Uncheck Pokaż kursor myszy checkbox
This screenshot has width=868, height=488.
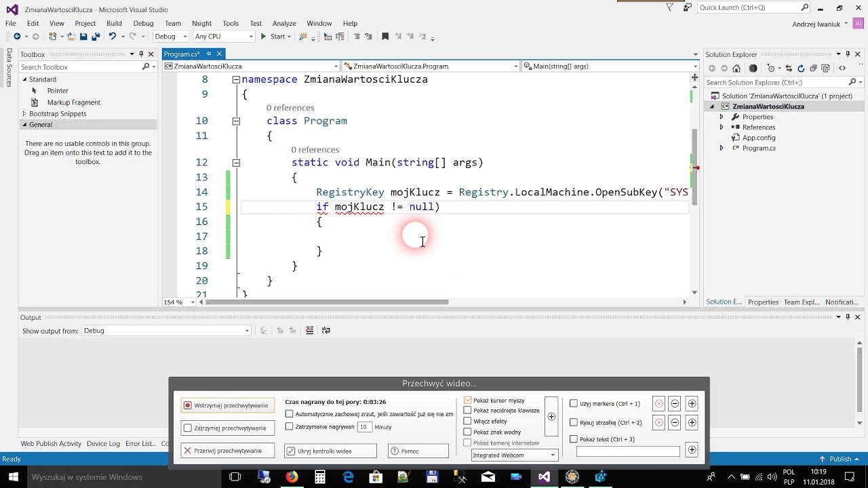(468, 401)
